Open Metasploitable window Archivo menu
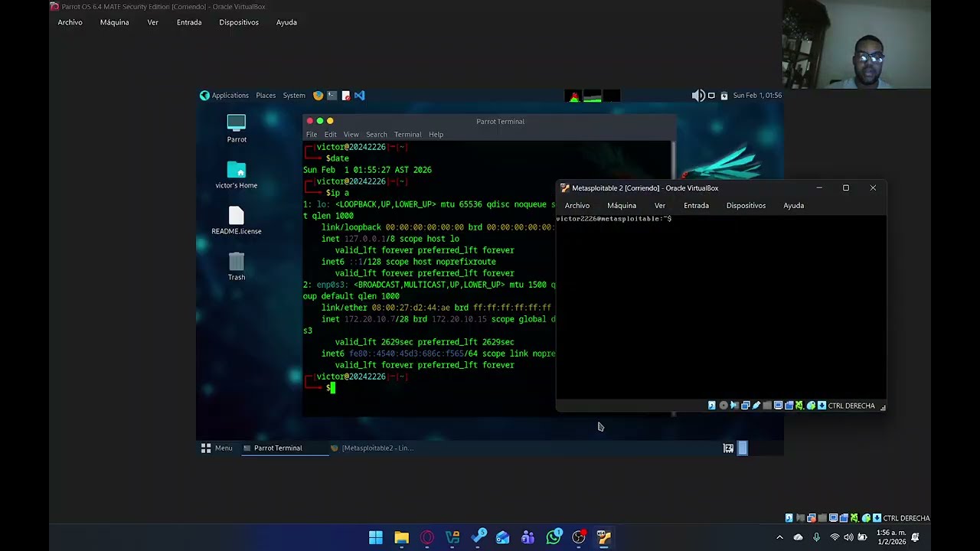 [x=577, y=206]
